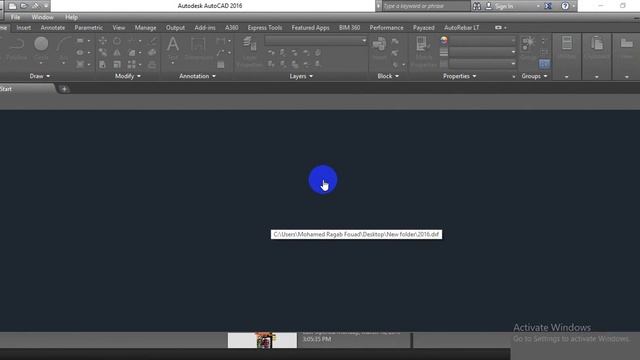Open the lineweight dropdown in Properties
This screenshot has height=360, width=640.
click(482, 52)
